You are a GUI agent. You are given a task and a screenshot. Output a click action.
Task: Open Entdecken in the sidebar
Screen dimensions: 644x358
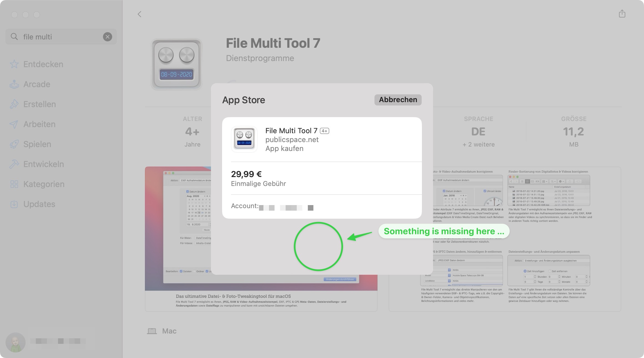coord(43,64)
